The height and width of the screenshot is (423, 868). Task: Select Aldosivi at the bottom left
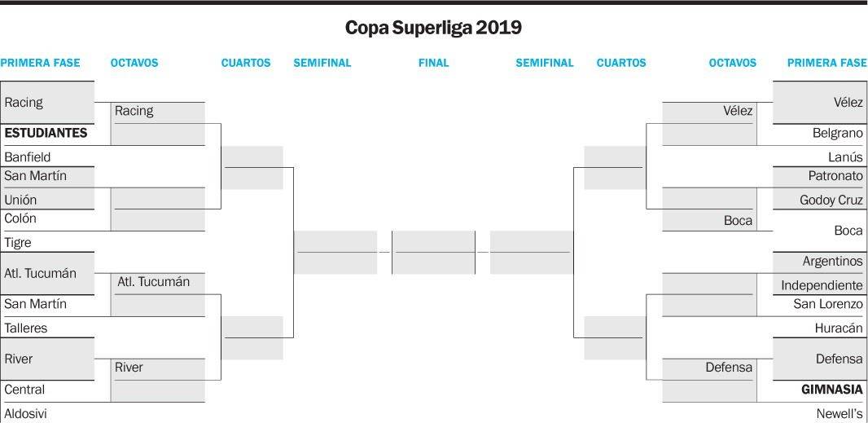tap(25, 414)
